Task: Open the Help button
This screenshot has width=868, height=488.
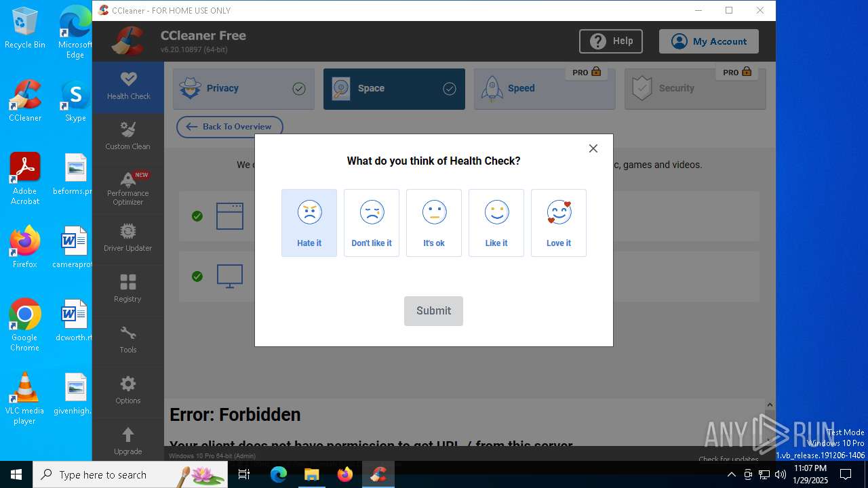Action: [x=611, y=41]
